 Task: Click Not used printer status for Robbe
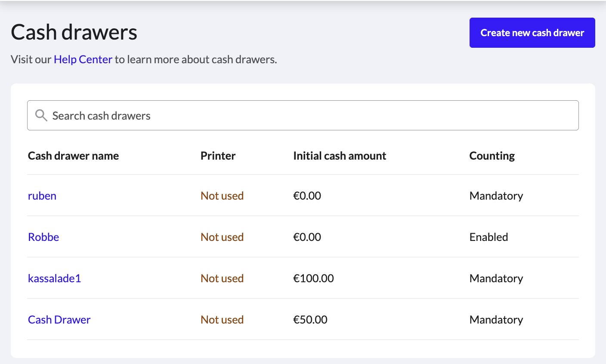[222, 237]
